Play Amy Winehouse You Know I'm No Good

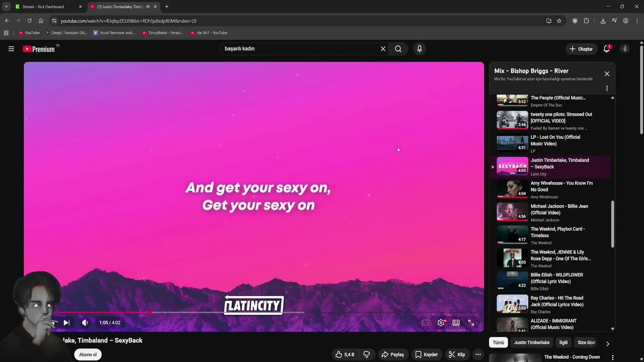pos(550,190)
